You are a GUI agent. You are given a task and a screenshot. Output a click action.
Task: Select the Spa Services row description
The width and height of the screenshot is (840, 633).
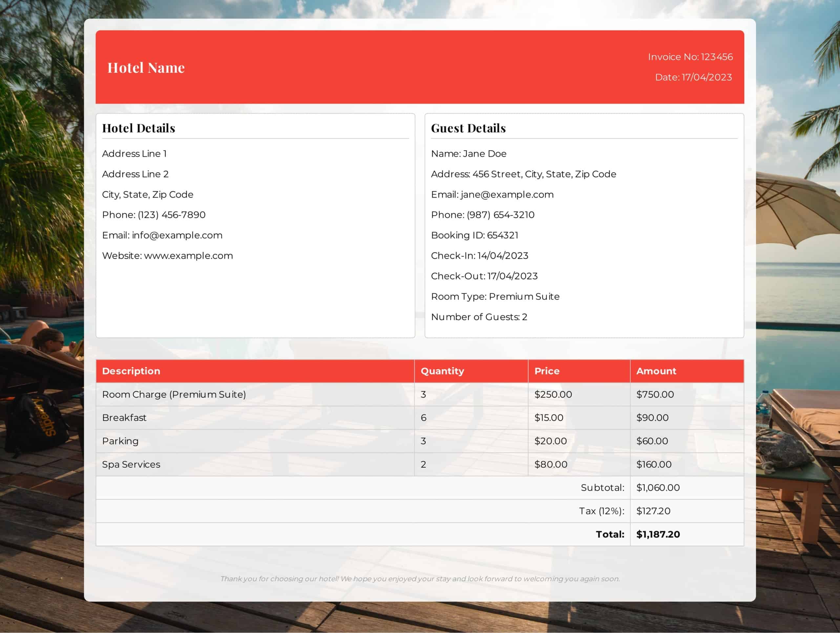coord(131,464)
